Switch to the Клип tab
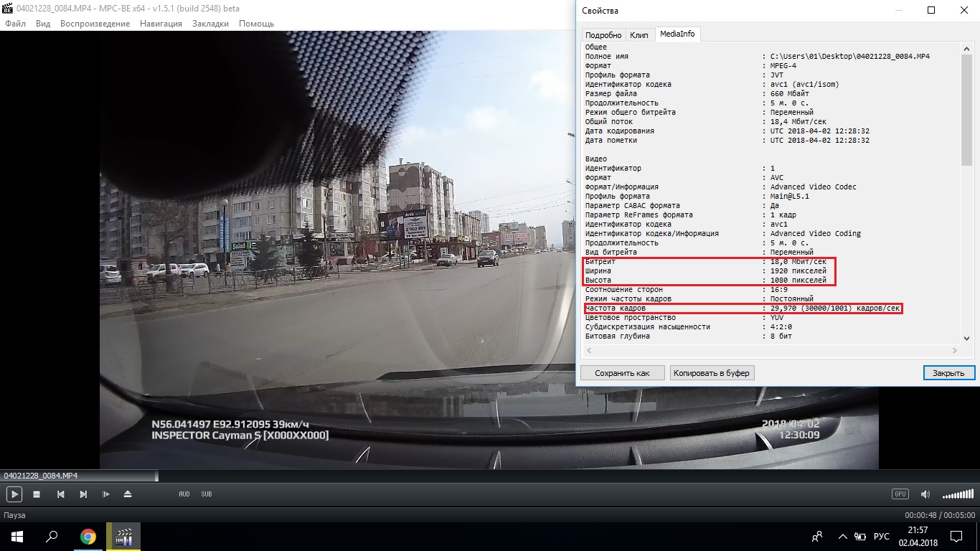 click(x=639, y=35)
